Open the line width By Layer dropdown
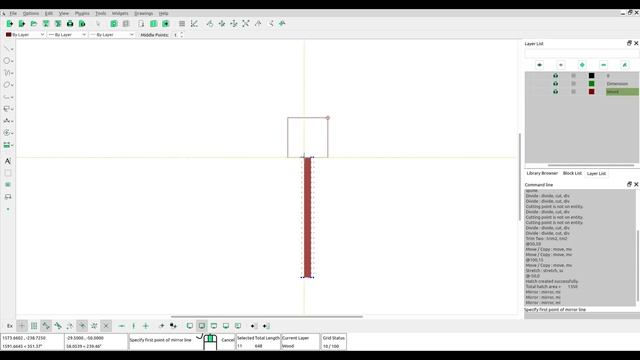Screen dimensions: 640x360 67,35
